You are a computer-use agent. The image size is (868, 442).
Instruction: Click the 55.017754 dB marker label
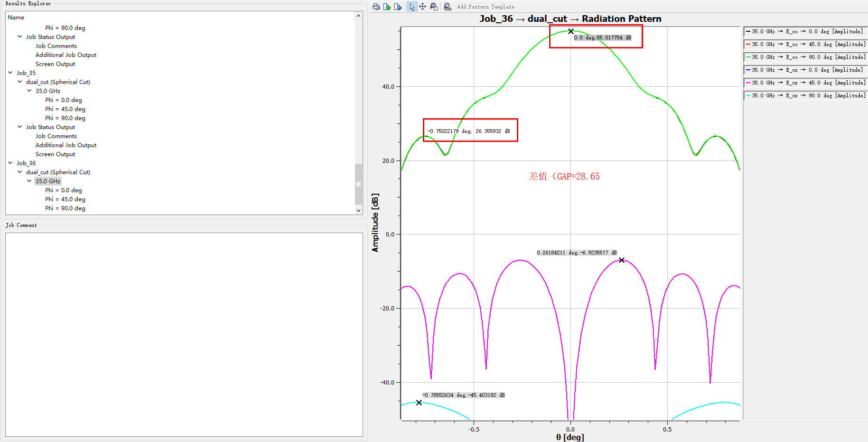(x=603, y=38)
